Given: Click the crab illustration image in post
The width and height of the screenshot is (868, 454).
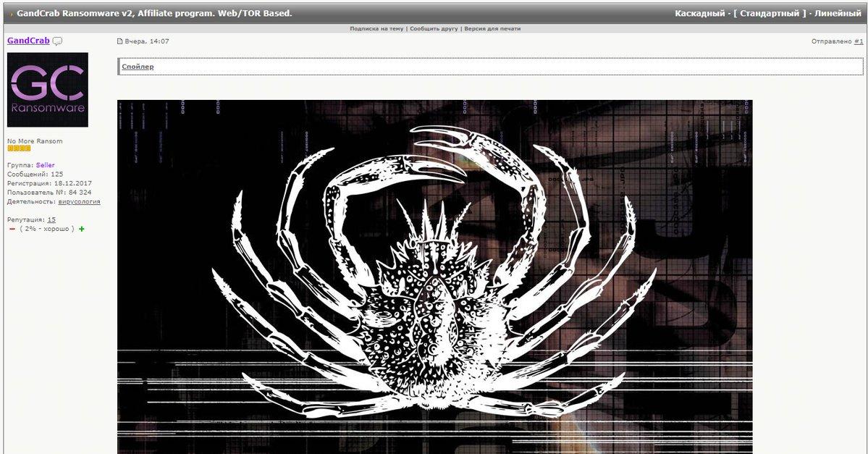Looking at the screenshot, I should [434, 277].
